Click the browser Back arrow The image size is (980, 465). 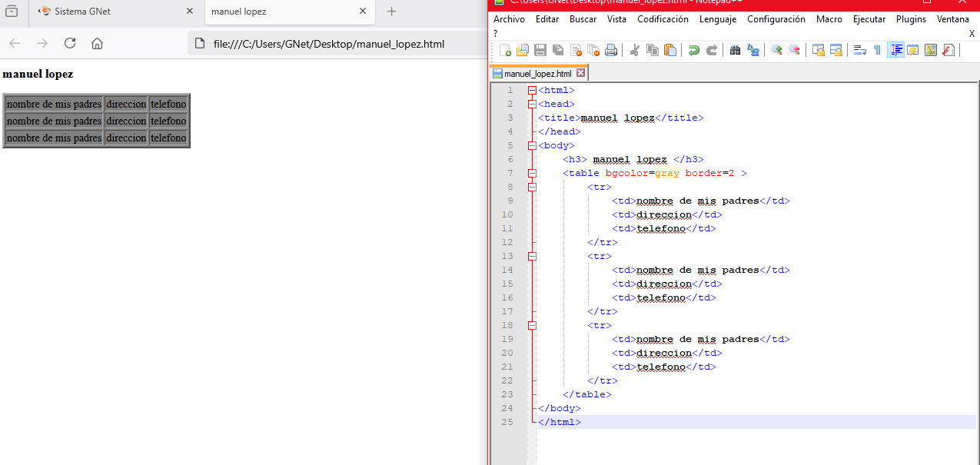[15, 44]
